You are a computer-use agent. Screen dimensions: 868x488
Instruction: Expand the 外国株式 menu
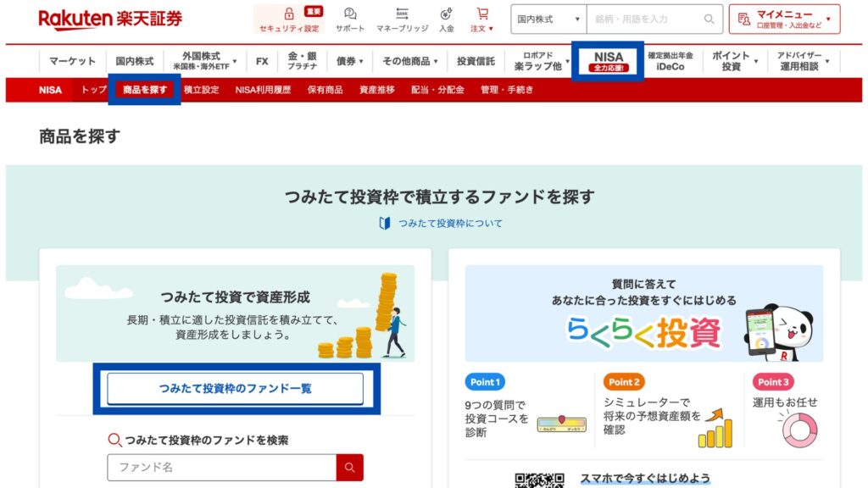(205, 61)
